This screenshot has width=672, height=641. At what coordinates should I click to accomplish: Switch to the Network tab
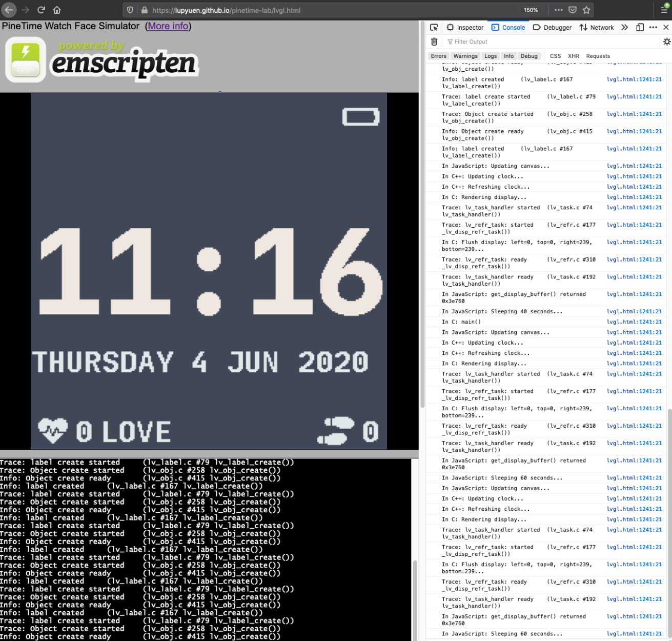click(597, 27)
